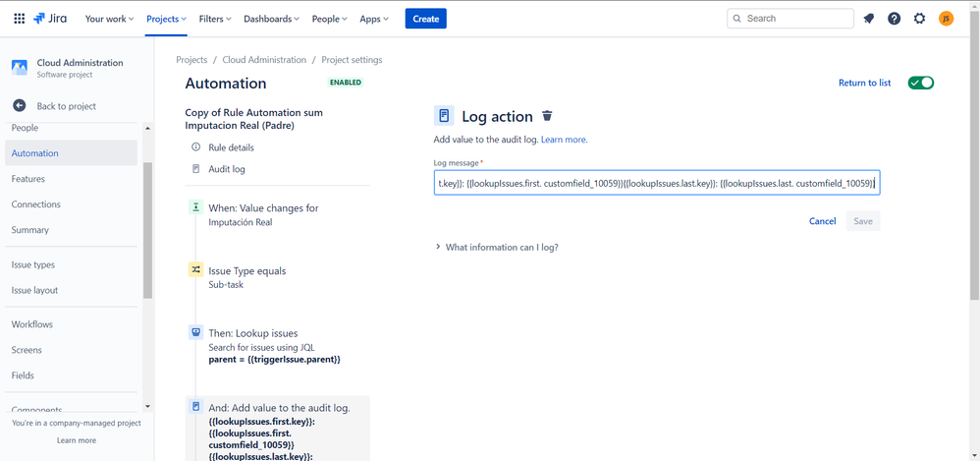This screenshot has width=980, height=461.
Task: Click Project settings in the breadcrumb
Action: point(352,60)
